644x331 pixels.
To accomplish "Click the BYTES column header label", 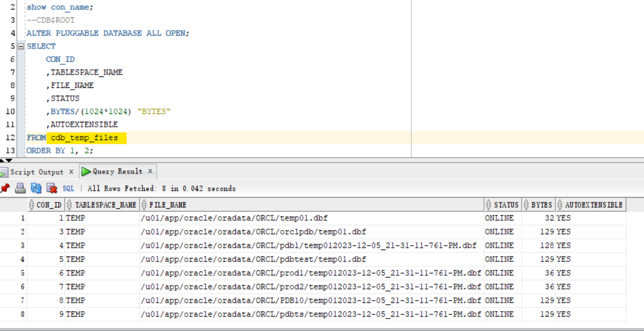I will (542, 205).
